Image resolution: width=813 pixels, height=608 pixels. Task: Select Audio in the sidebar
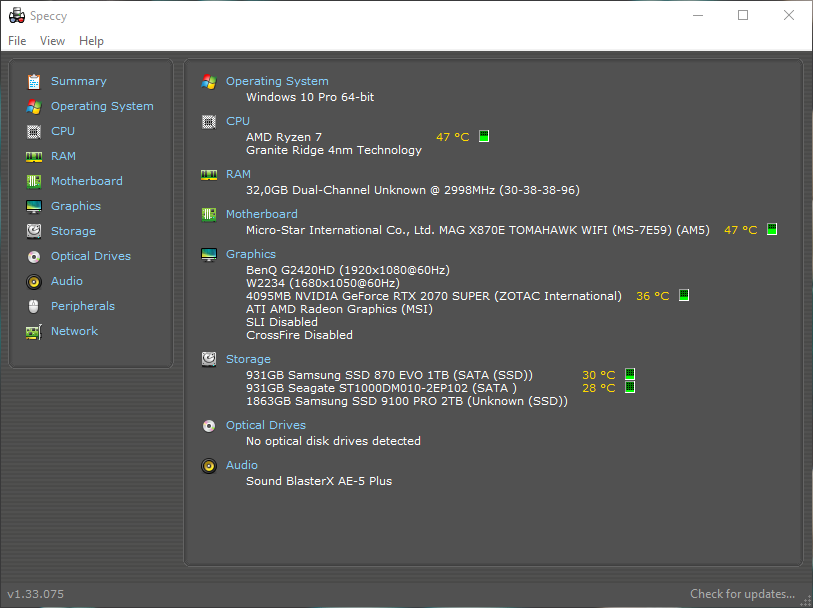tap(67, 281)
